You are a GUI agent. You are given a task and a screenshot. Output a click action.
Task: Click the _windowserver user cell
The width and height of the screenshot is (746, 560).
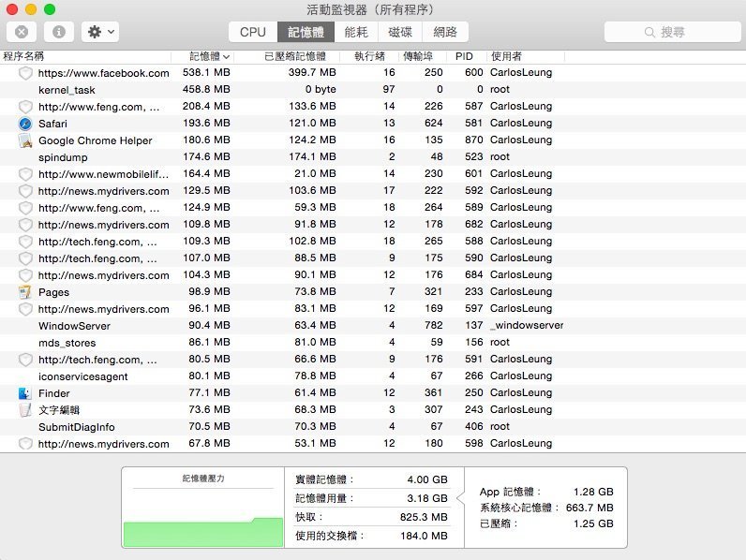pyautogui.click(x=527, y=325)
